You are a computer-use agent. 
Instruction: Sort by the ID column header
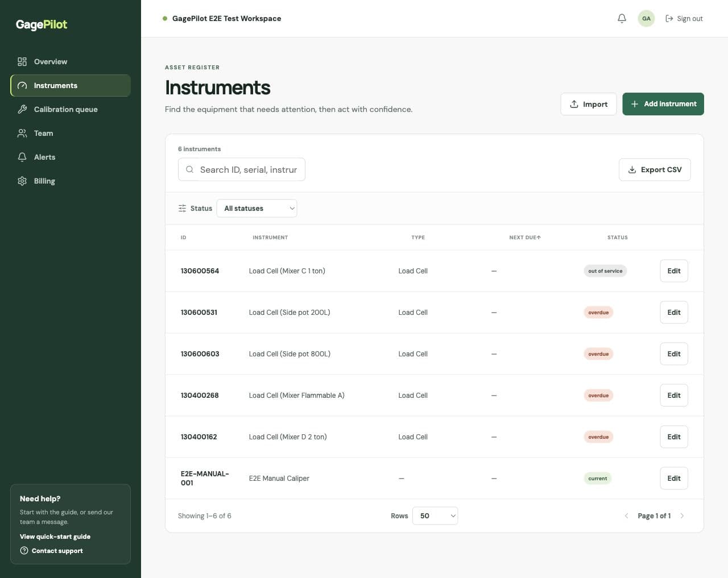point(184,237)
